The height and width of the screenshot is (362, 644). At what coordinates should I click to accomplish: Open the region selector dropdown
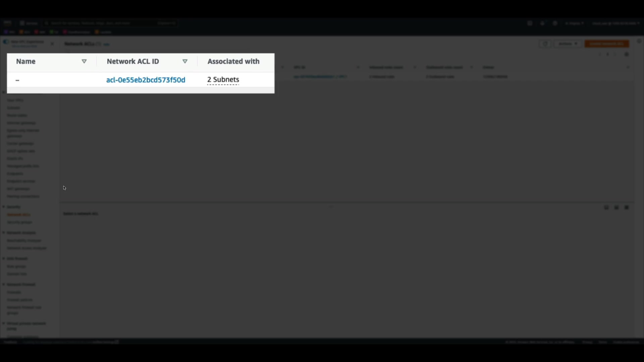point(574,23)
